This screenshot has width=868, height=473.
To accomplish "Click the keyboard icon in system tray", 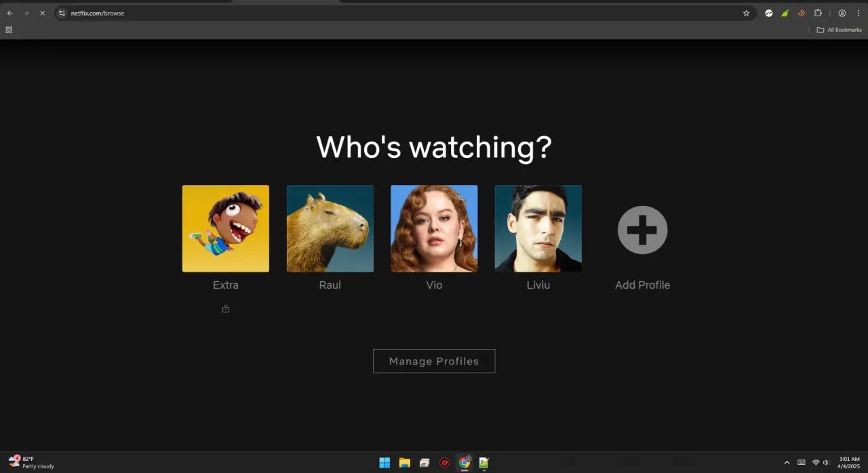I will pos(802,463).
